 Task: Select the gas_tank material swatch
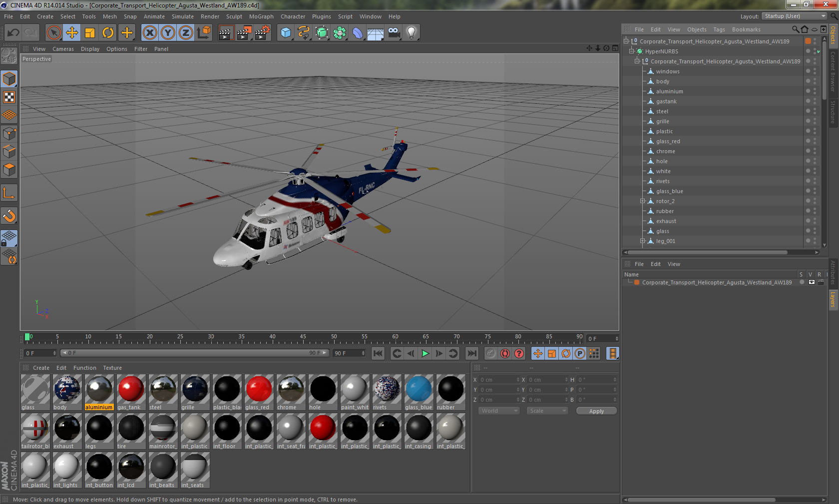point(131,392)
